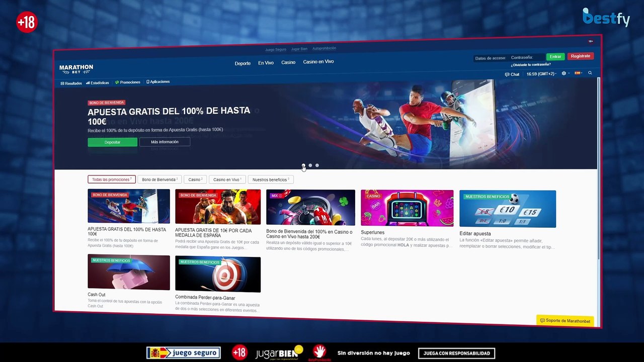Open the Superlunes slot promotion thumbnail
The height and width of the screenshot is (362, 644).
click(x=407, y=208)
